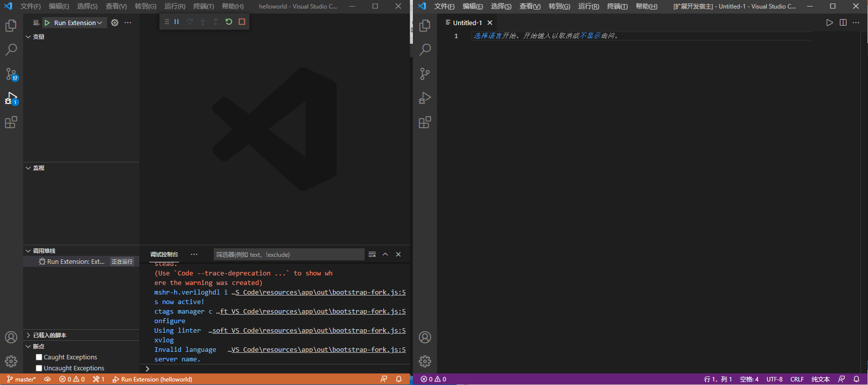Image resolution: width=868 pixels, height=385 pixels.
Task: Close the Untitled-1 tab
Action: (x=490, y=23)
